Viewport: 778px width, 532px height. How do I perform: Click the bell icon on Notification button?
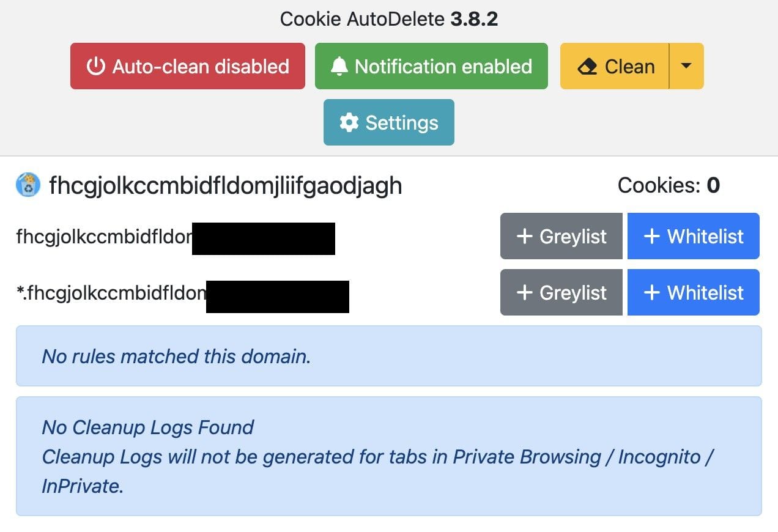(x=339, y=66)
